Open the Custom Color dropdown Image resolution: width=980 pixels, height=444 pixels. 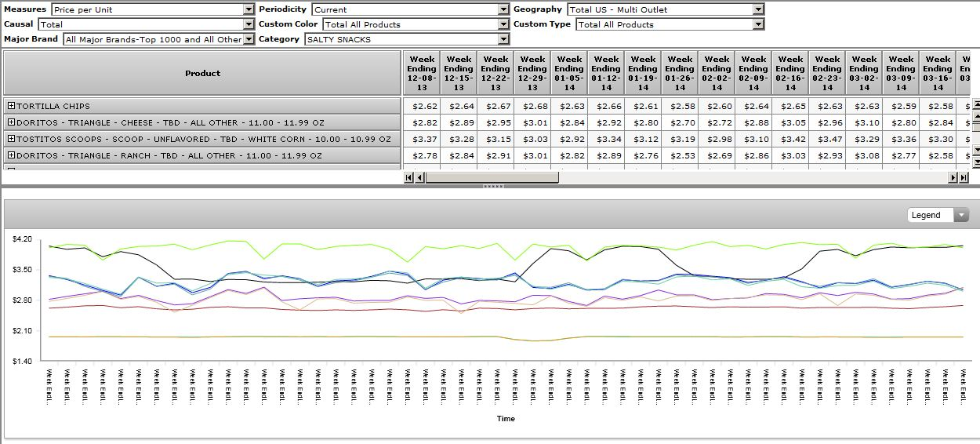click(x=503, y=24)
